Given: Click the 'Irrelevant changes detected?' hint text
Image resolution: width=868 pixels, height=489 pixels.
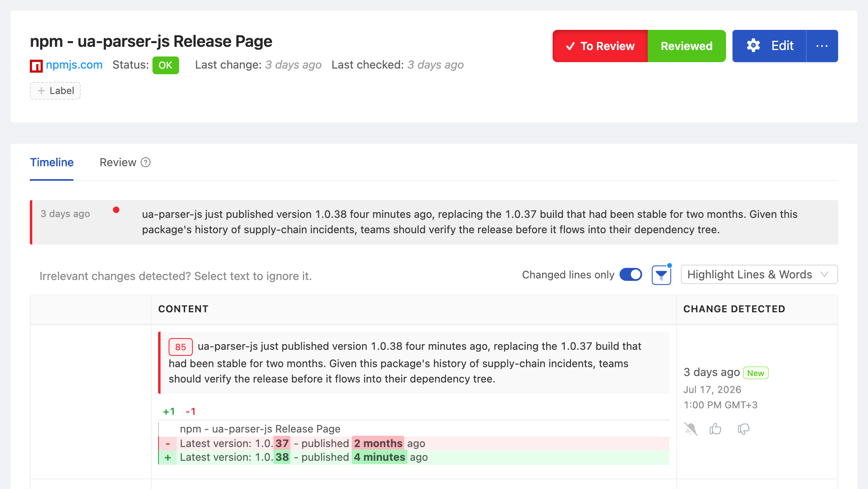Looking at the screenshot, I should click(x=175, y=276).
